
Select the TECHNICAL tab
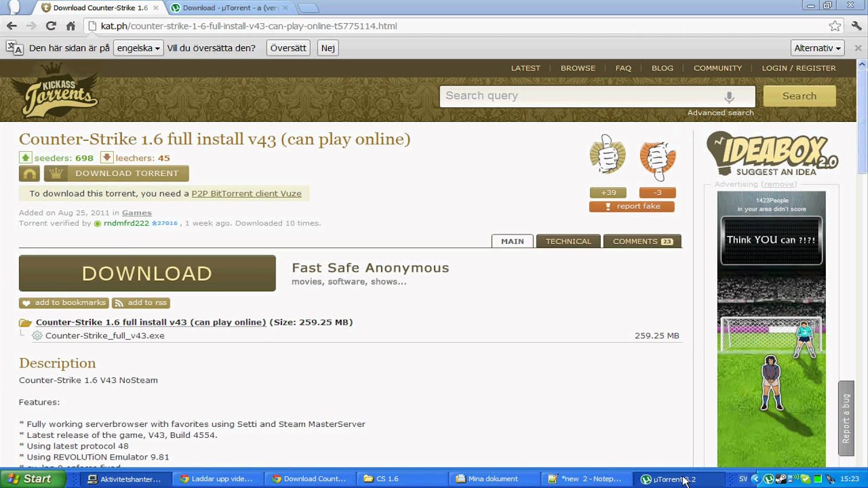[568, 241]
